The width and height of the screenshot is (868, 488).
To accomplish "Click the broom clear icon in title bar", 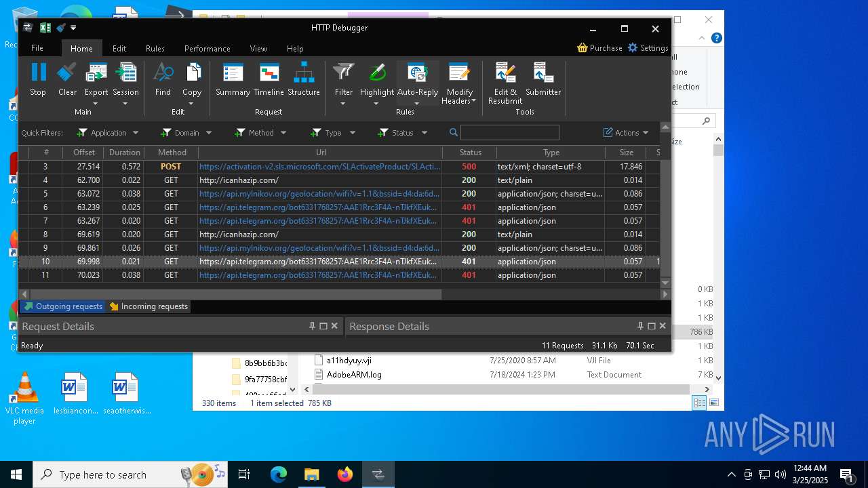I will pos(61,28).
